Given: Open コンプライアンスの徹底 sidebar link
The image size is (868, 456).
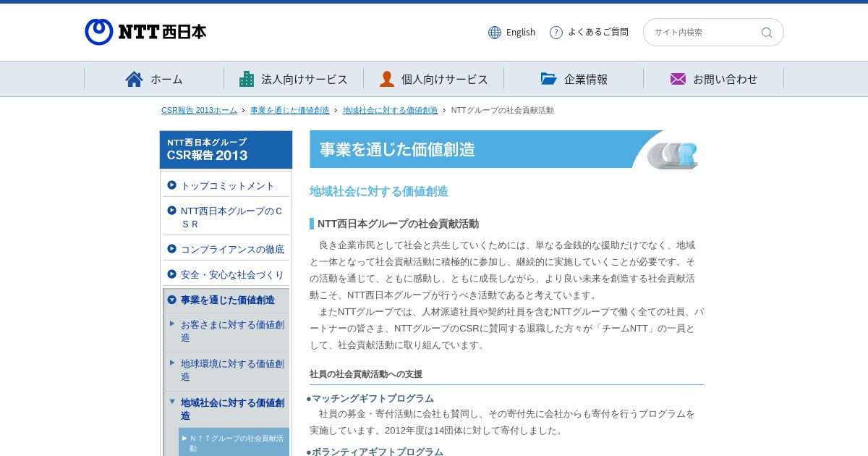Looking at the screenshot, I should pos(232,249).
